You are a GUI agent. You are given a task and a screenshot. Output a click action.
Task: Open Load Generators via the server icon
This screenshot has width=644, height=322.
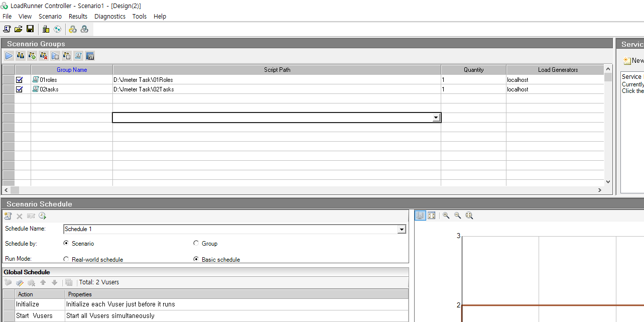(46, 29)
